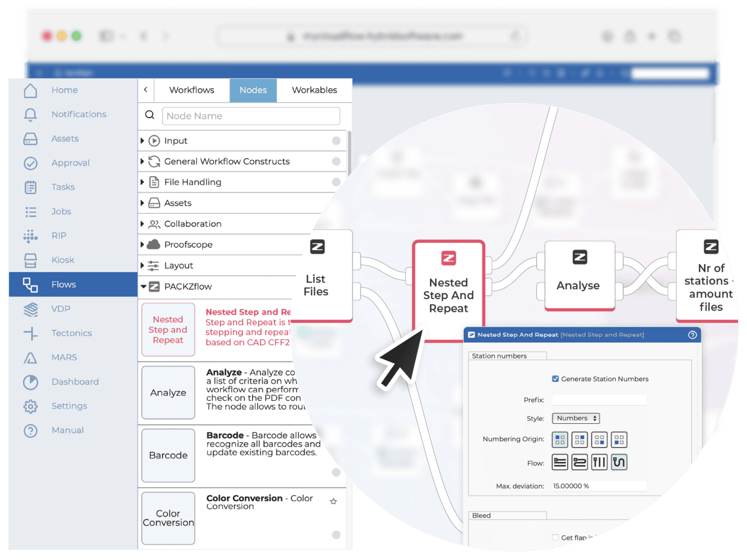
Task: Expand the Proofscope category
Action: 143,245
